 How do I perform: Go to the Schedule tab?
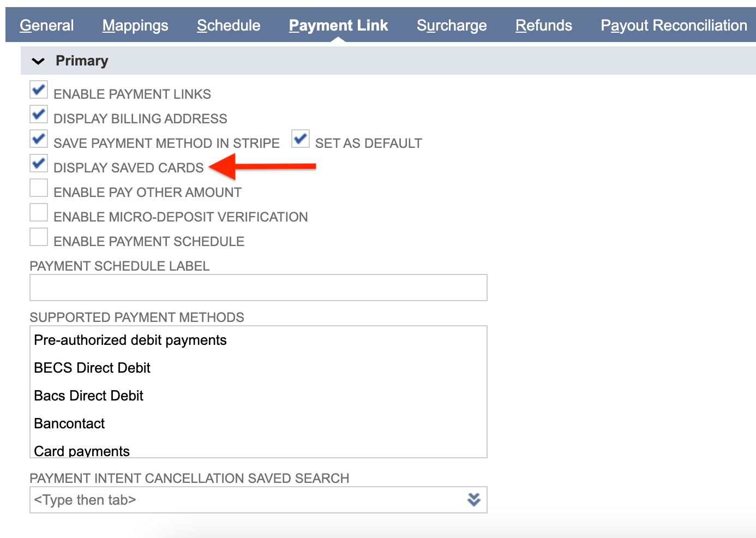229,26
